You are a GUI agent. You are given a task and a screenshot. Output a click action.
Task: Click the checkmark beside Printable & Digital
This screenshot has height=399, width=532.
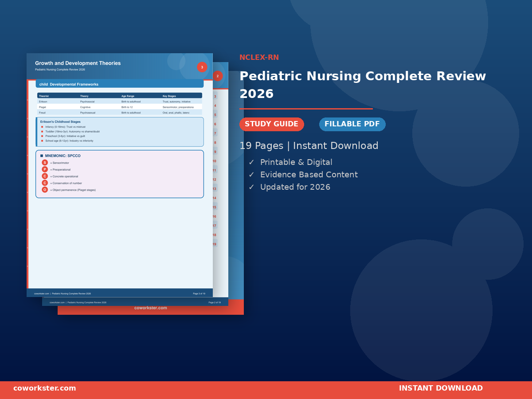click(x=251, y=162)
